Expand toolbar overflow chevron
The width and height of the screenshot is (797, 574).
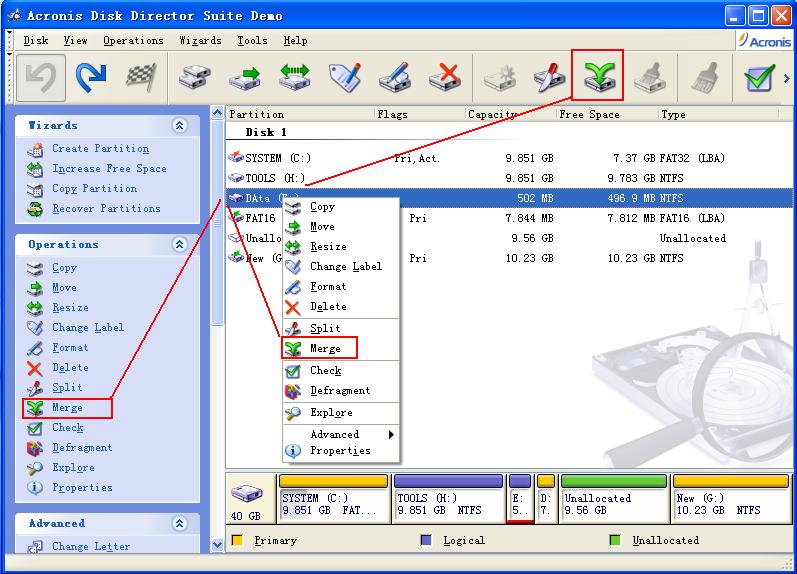pos(787,78)
